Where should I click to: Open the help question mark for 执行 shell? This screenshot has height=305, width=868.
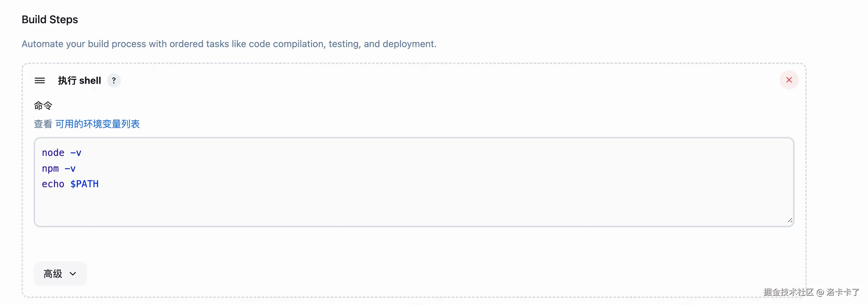tap(114, 80)
